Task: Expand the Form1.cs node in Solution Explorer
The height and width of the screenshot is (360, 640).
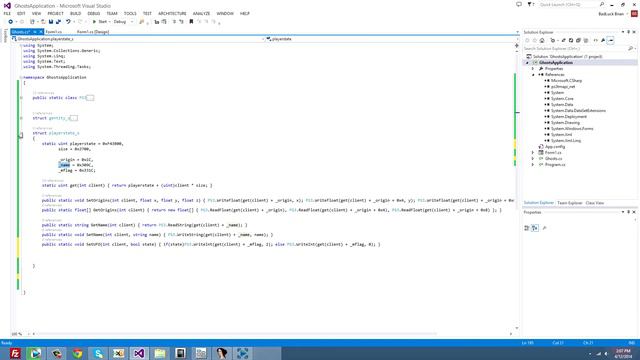Action: coord(533,153)
